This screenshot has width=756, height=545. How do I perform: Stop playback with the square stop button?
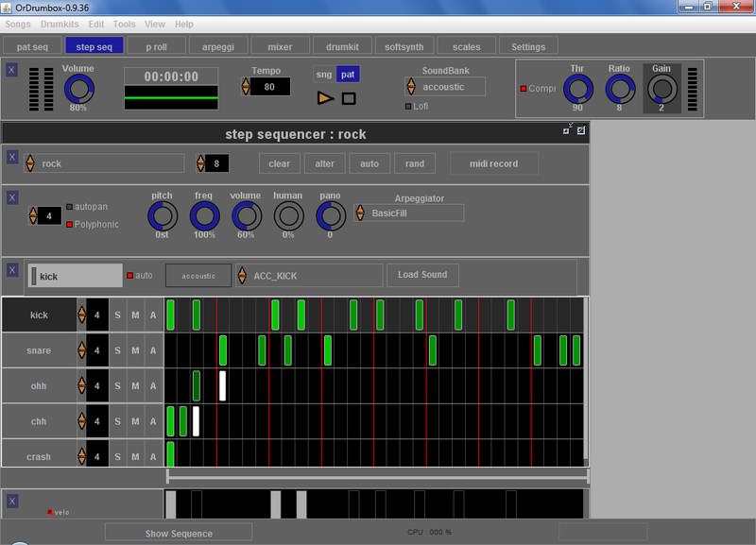[x=349, y=99]
